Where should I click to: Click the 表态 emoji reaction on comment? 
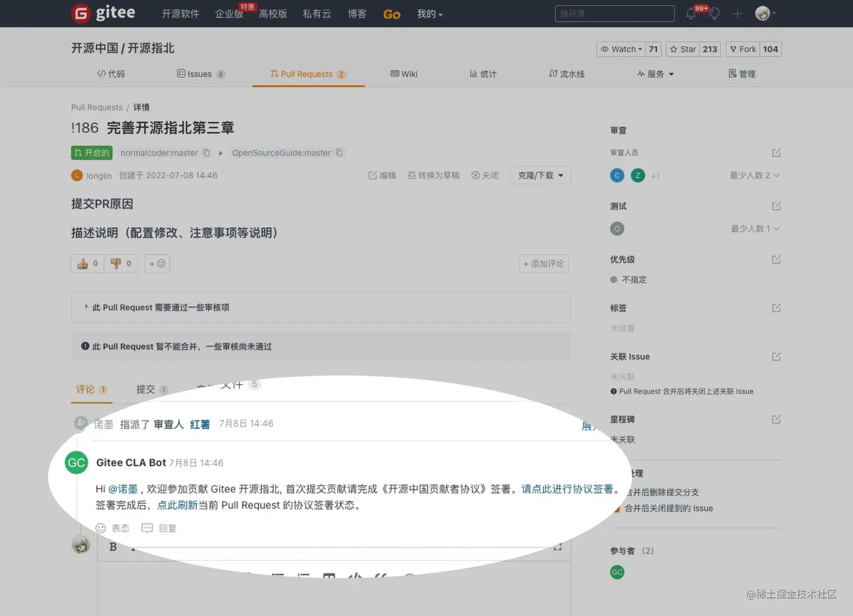tap(112, 528)
